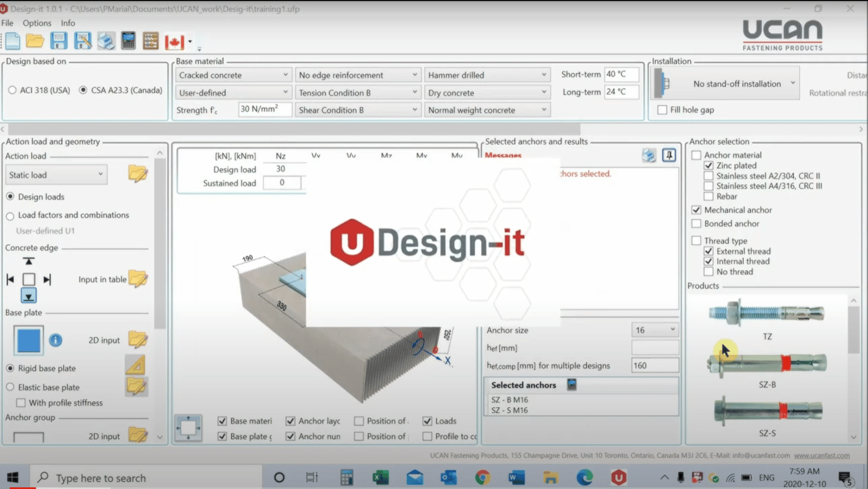The height and width of the screenshot is (489, 868).
Task: Expand the Static load dropdown
Action: pyautogui.click(x=56, y=175)
